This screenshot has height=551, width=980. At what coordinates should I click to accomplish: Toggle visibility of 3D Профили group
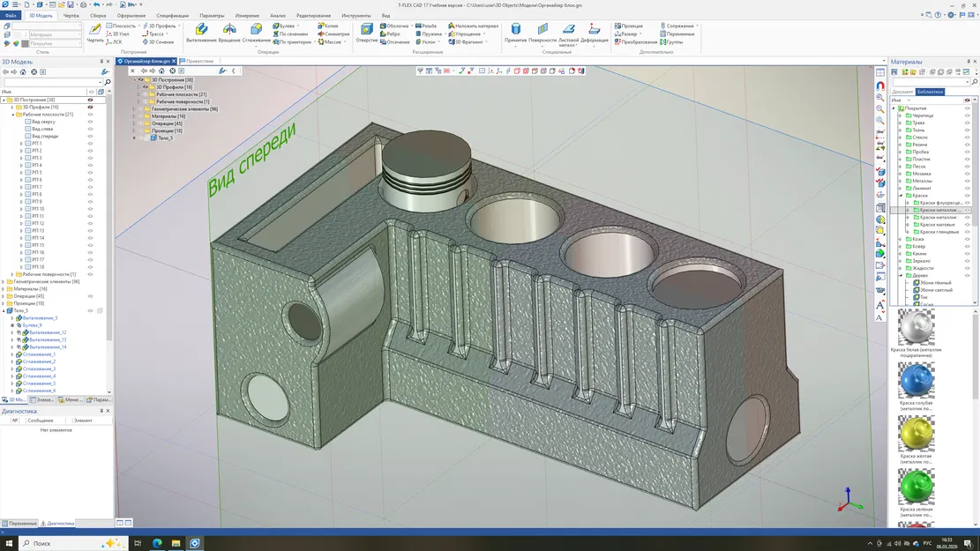click(x=90, y=107)
